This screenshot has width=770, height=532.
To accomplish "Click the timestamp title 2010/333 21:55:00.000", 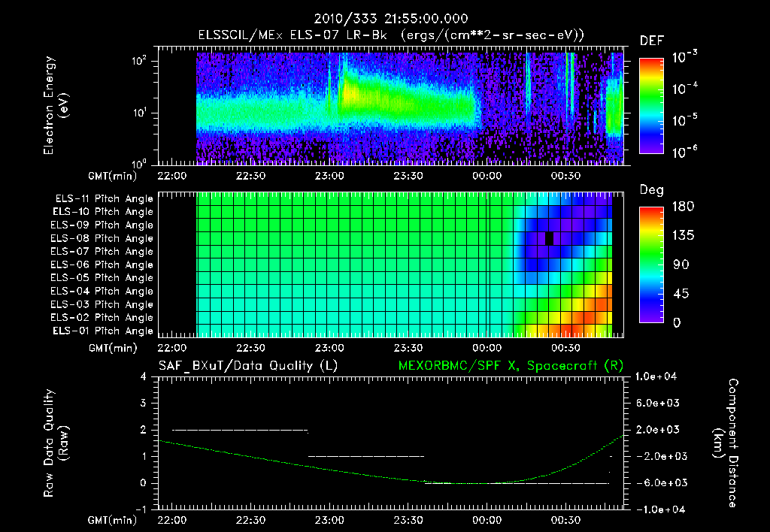I will coord(391,19).
